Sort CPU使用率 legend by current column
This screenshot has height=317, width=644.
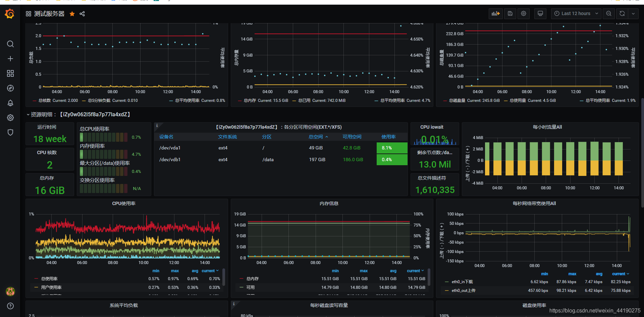click(x=210, y=271)
